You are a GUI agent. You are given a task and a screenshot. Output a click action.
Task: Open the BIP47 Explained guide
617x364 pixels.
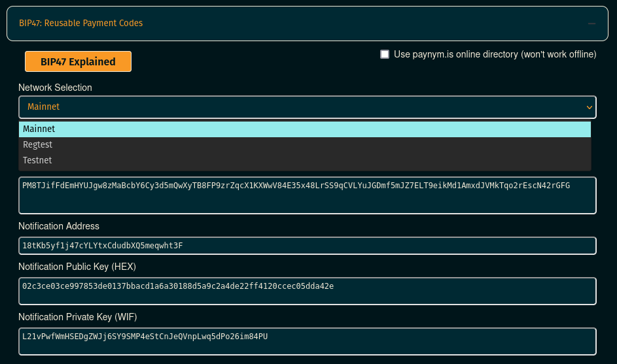[78, 61]
